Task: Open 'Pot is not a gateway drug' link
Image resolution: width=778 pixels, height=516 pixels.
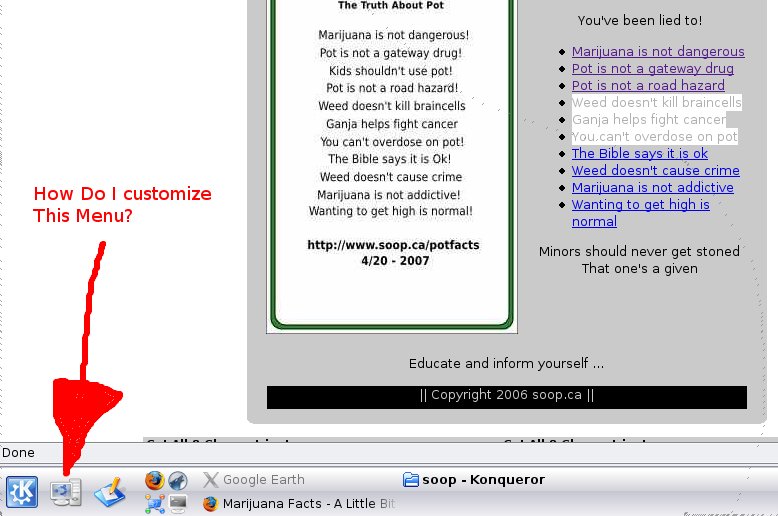Action: pos(652,69)
